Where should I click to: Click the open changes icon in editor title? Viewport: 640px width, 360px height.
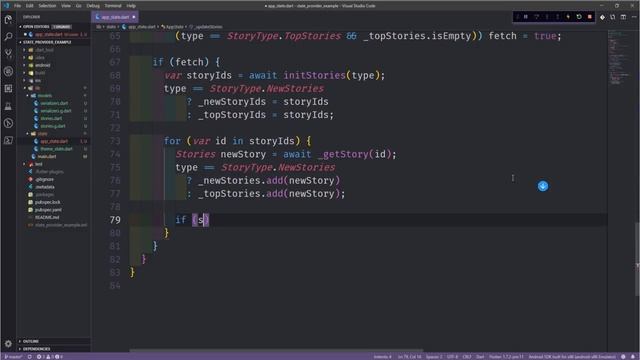613,17
